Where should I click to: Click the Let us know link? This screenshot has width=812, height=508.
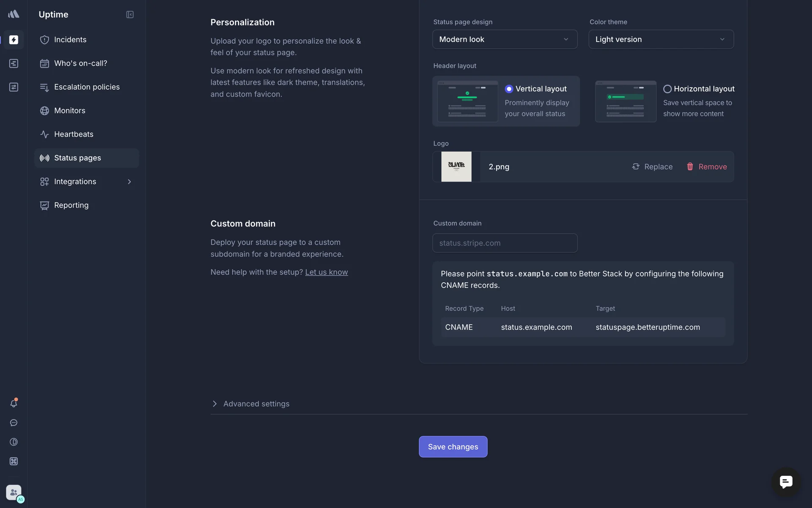(x=326, y=272)
